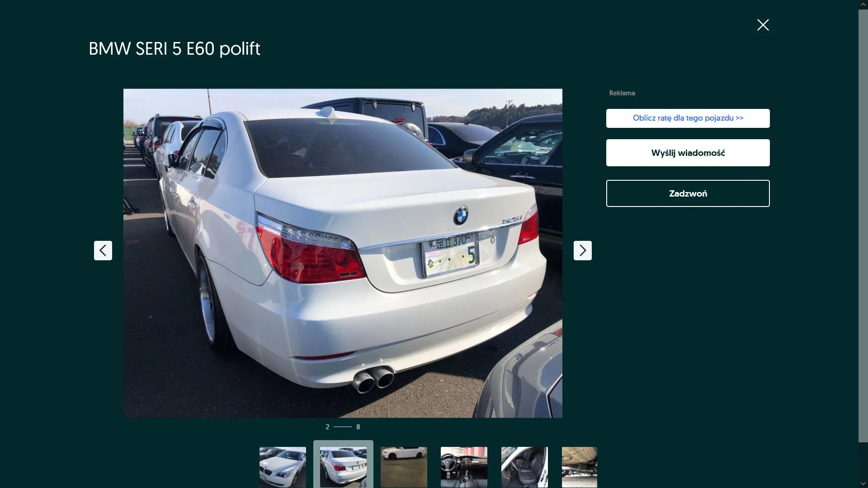This screenshot has width=868, height=488.
Task: Click 'Oblicz ratę dla tego pojazdu' link
Action: click(x=688, y=118)
